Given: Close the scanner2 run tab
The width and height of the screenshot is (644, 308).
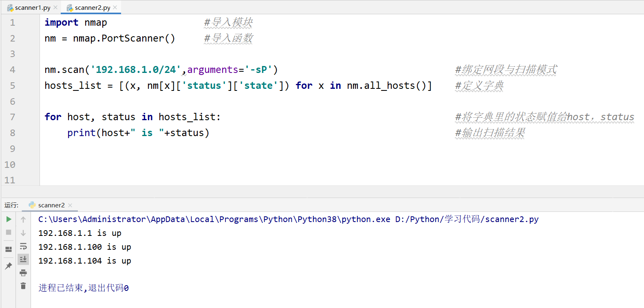Looking at the screenshot, I should (x=70, y=205).
